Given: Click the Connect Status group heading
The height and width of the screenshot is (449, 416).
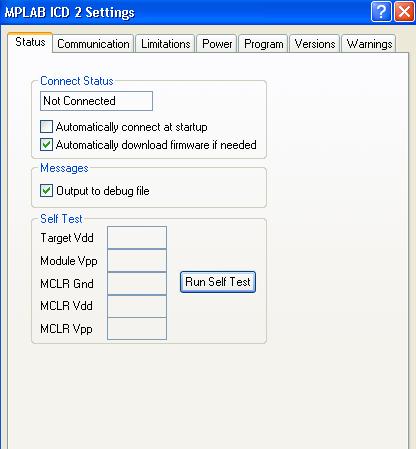Looking at the screenshot, I should tap(77, 81).
